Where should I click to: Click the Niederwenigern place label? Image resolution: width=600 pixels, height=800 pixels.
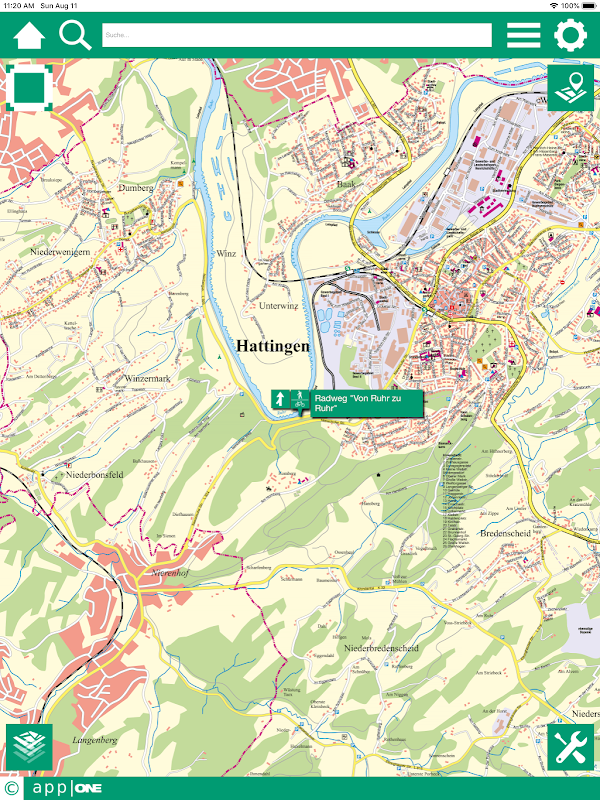coord(60,252)
